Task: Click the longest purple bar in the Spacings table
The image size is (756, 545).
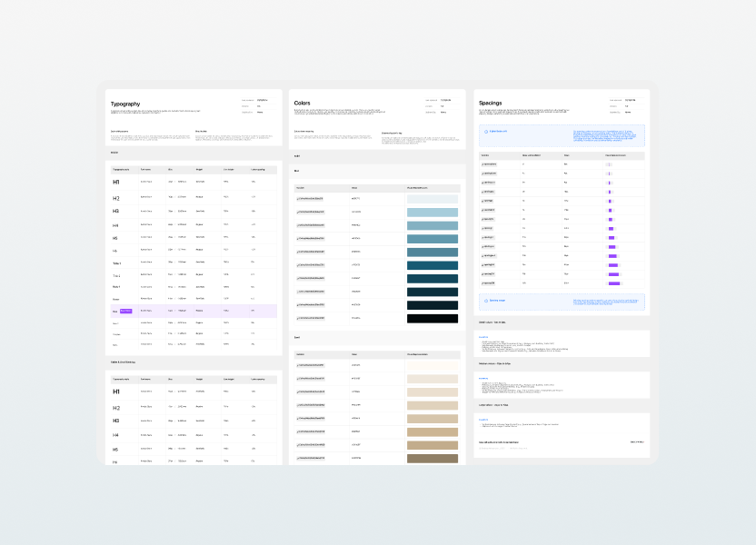Action: [x=614, y=283]
